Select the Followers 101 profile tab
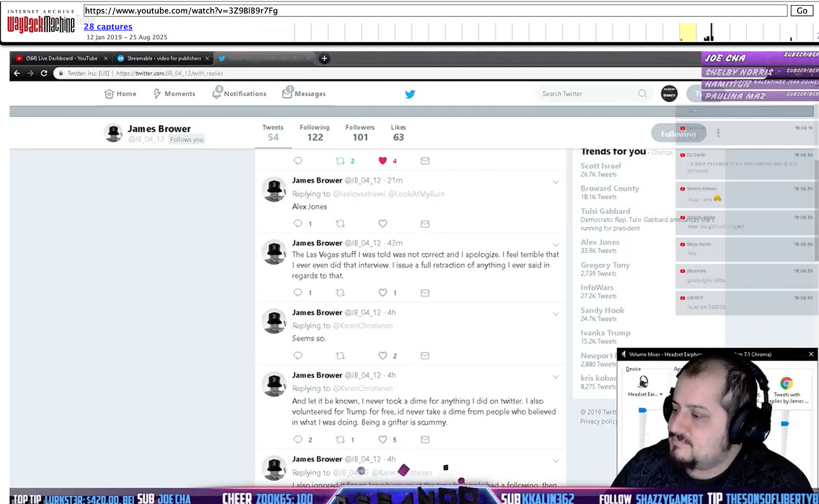Screen dimensions: 819x504 [x=360, y=133]
